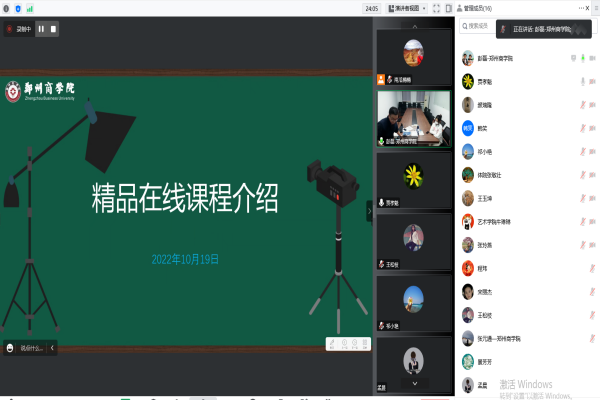Click the 说点什么 chat input box
Viewport: 600px width, 400px height.
tap(32, 348)
